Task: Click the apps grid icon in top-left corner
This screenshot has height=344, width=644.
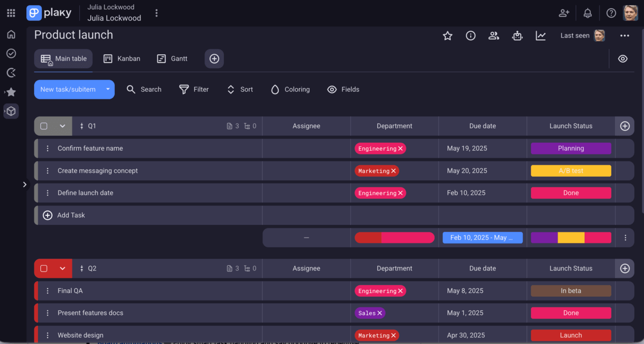Action: click(11, 13)
